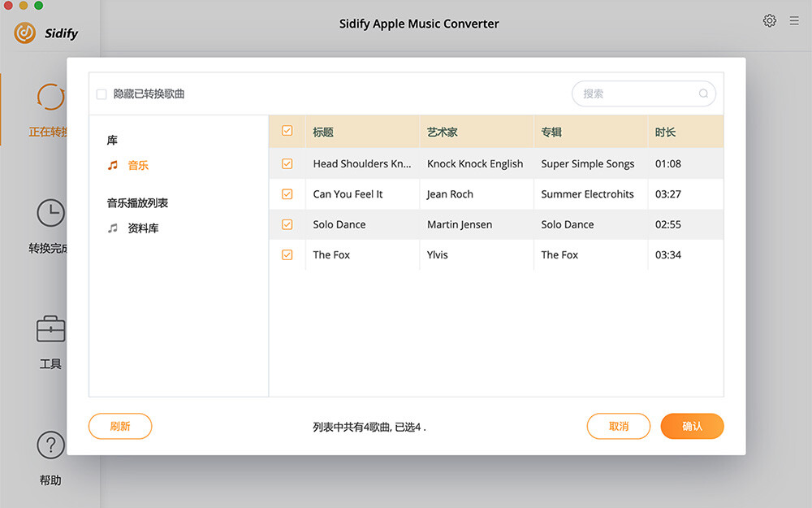Click the Can You Feel It title

point(348,194)
